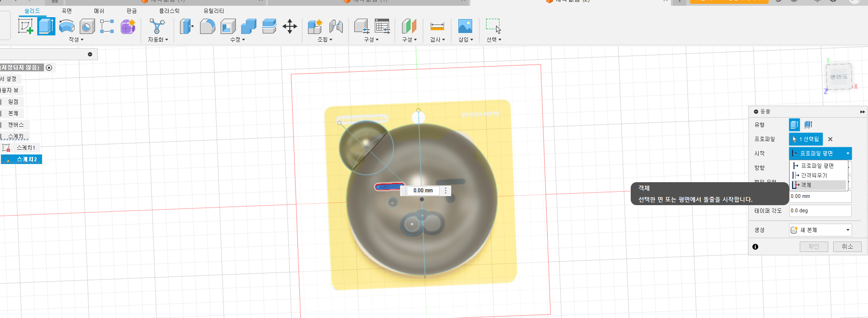
Task: Click the New Component icon
Action: coord(315,26)
